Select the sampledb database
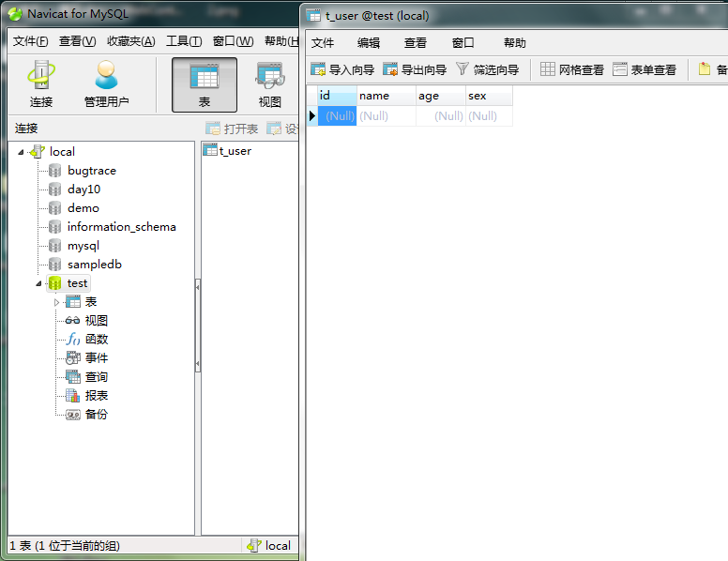The width and height of the screenshot is (728, 561). [x=94, y=265]
